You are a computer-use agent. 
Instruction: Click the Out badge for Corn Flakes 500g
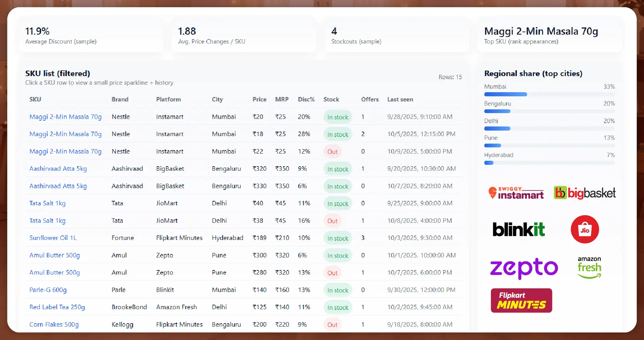(x=332, y=325)
